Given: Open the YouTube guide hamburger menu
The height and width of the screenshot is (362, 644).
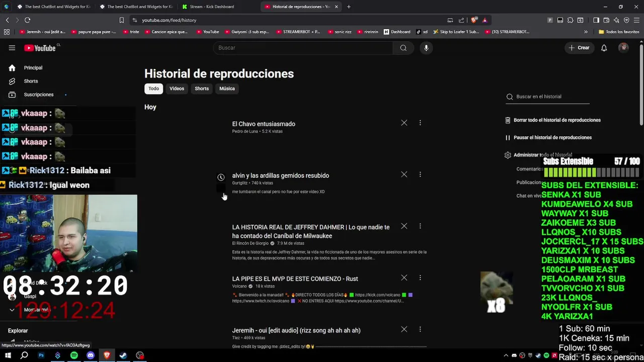Looking at the screenshot, I should point(12,48).
